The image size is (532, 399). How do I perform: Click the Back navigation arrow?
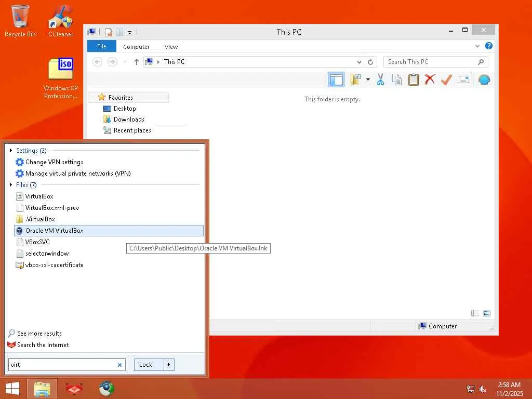pos(97,62)
